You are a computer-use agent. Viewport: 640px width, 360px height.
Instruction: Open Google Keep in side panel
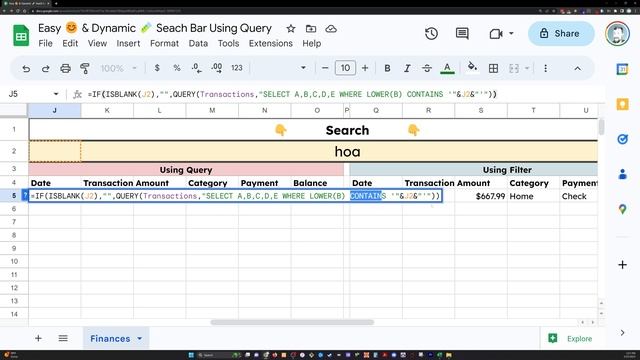[622, 104]
